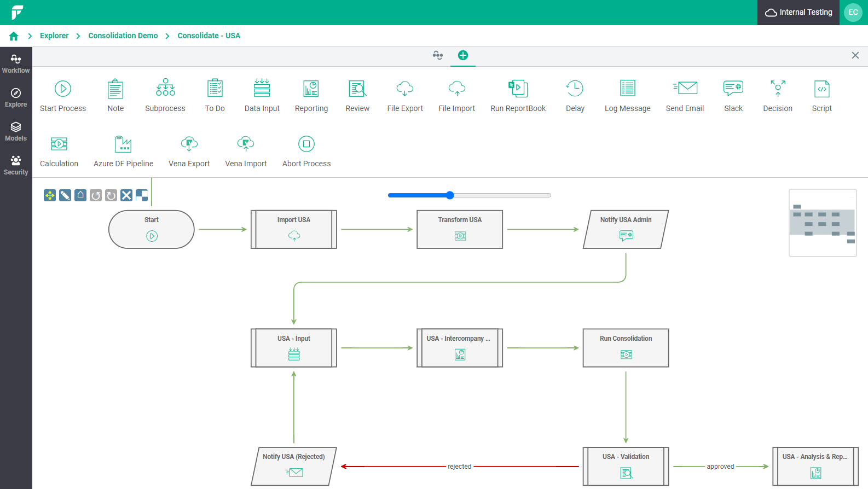Open the Explorer breadcrumb link
This screenshot has width=868, height=489.
pos(54,36)
